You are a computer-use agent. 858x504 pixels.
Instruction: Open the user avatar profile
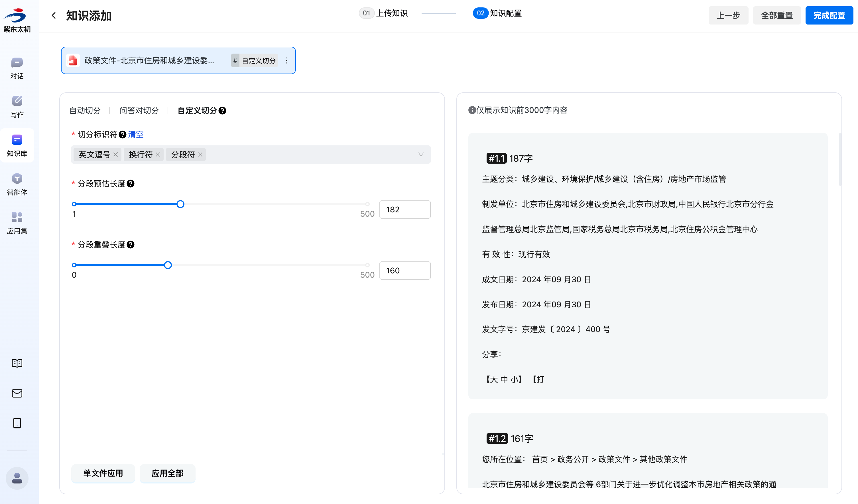pos(17,478)
